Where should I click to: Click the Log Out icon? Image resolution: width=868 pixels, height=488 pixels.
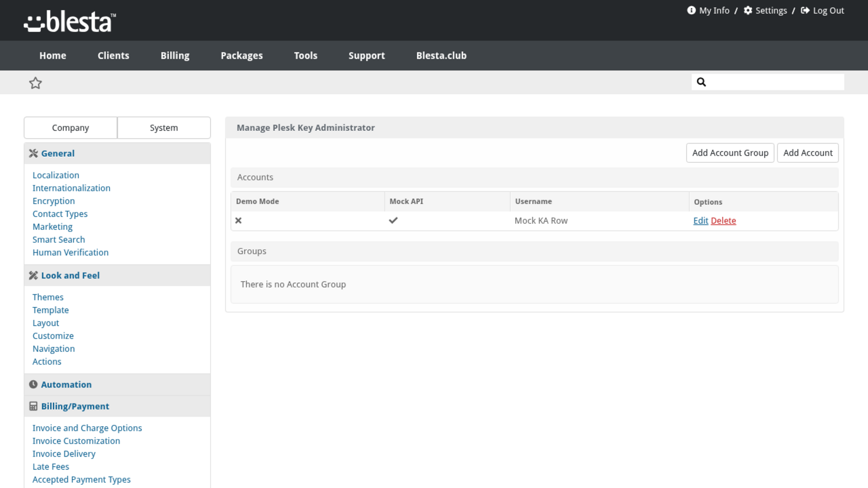(805, 10)
